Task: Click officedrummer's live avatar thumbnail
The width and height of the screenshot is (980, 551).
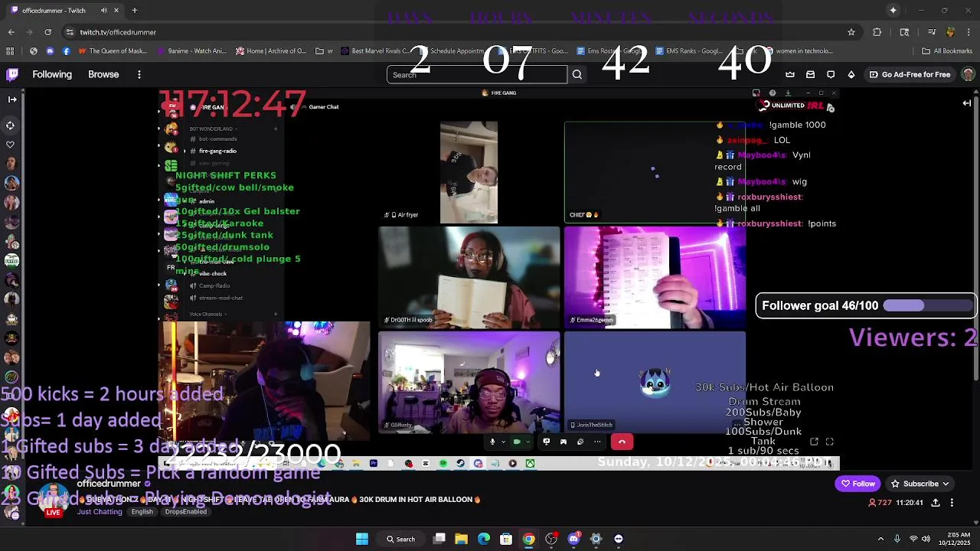Action: tap(53, 499)
